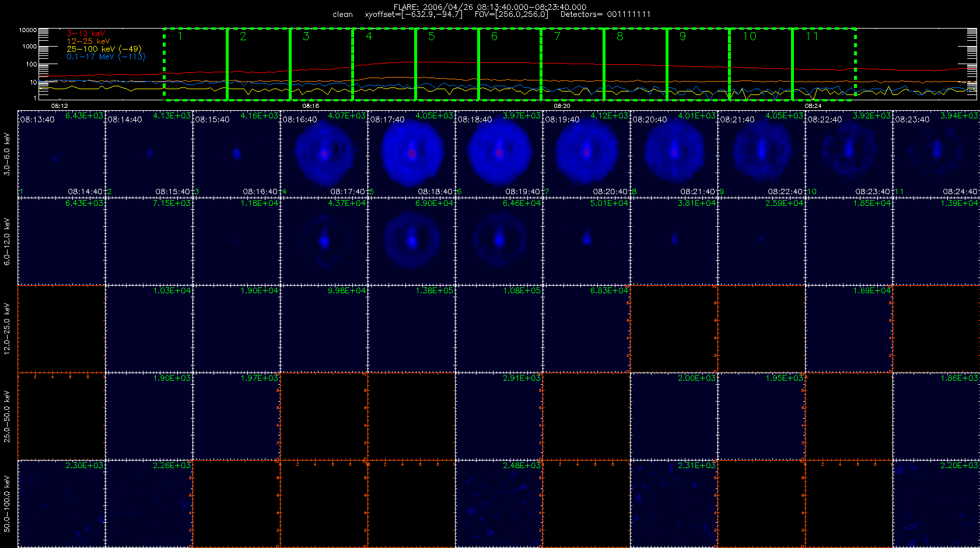Open the 25.0-50.0 keV image labeled 2.91E+03
The image size is (980, 548).
point(499,416)
